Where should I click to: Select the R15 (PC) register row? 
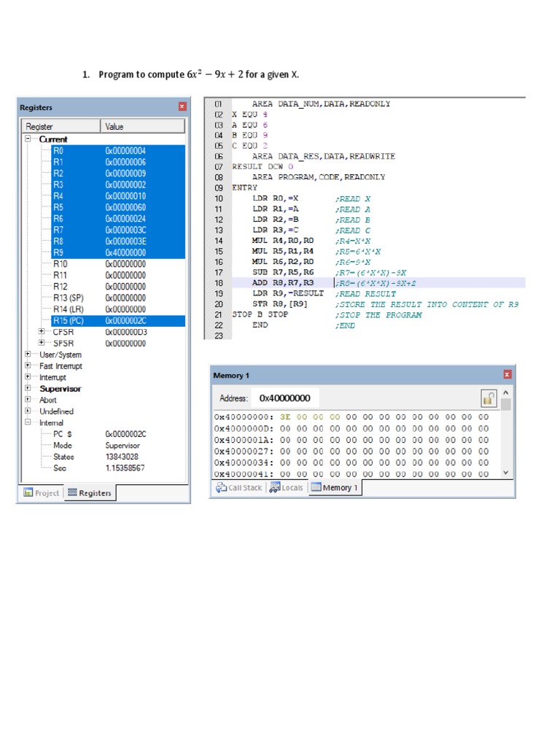(x=118, y=321)
